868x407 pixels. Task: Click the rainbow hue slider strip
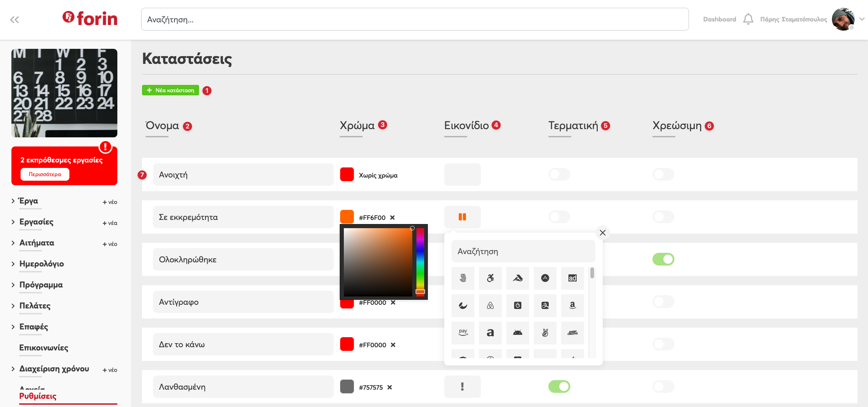420,261
